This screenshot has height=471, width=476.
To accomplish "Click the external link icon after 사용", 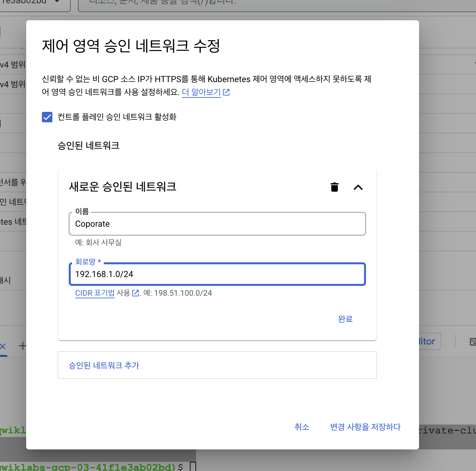I will tap(136, 293).
